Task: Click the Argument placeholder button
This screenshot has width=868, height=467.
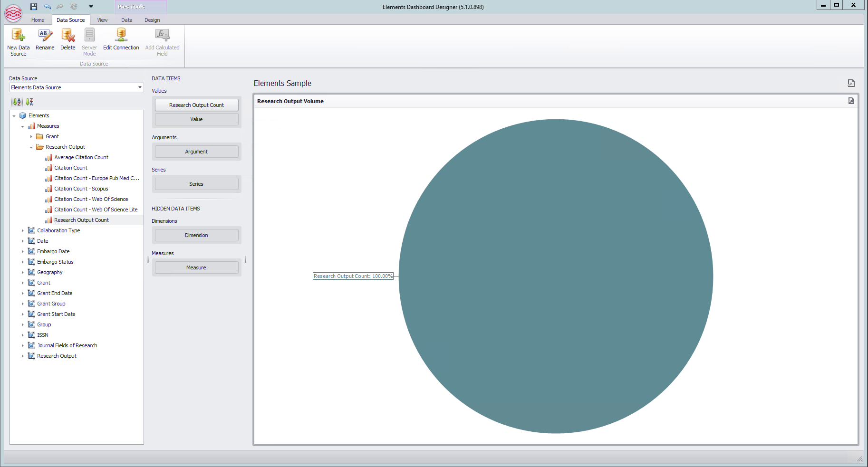Action: click(x=196, y=152)
